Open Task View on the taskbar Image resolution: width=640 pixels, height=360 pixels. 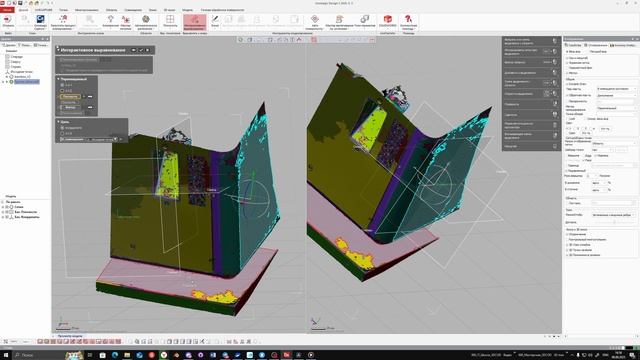coord(90,355)
